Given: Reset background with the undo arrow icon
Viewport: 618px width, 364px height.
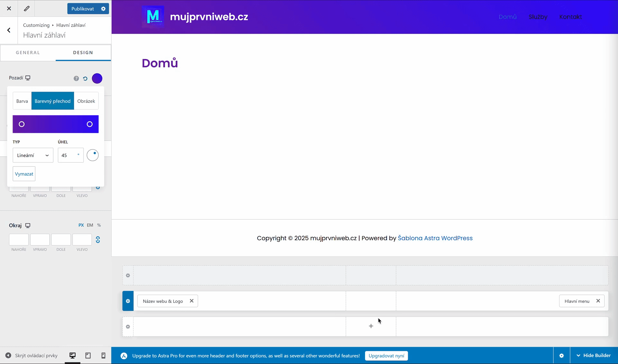Looking at the screenshot, I should (x=85, y=78).
